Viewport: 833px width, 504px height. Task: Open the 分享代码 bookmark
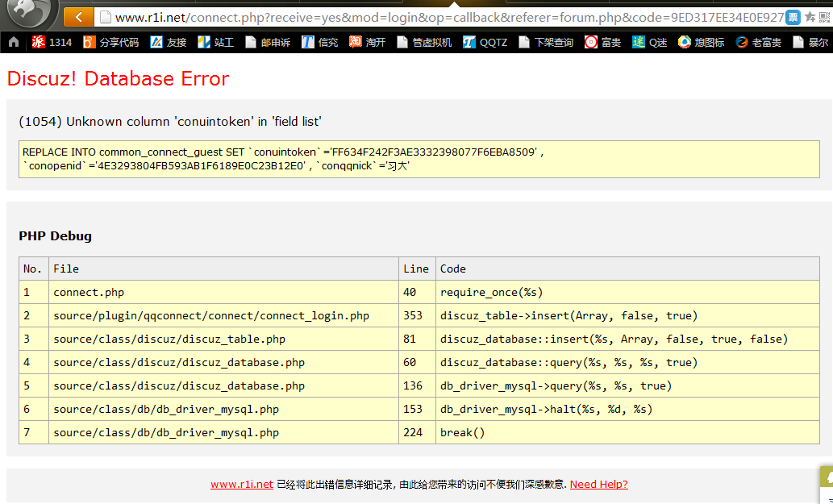tap(111, 42)
